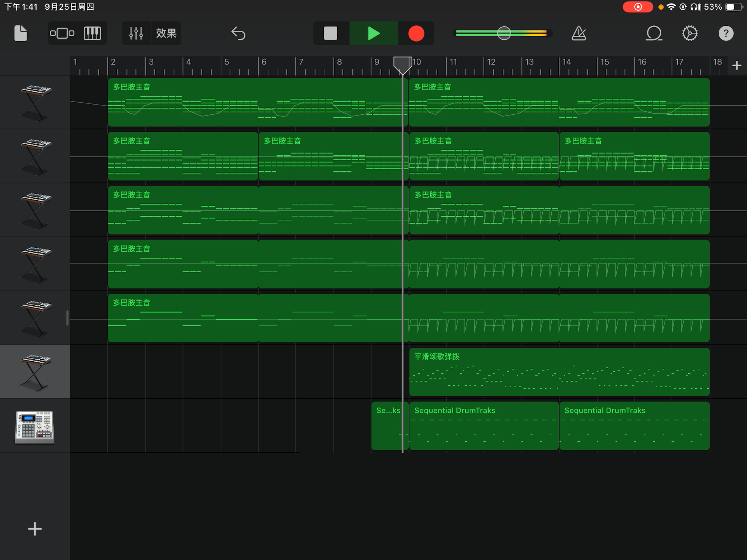747x560 pixels.
Task: Select the highlighted seventh keyboard track header
Action: (x=35, y=372)
